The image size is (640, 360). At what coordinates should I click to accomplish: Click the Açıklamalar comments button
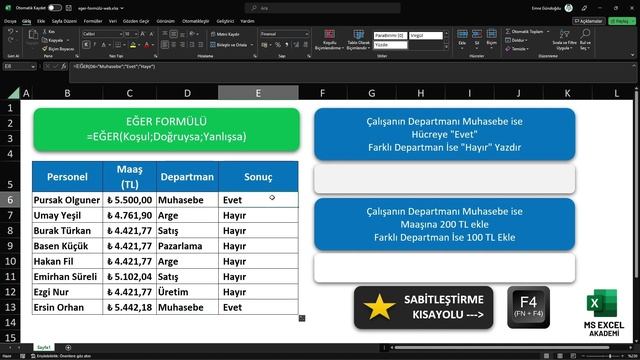[x=588, y=21]
